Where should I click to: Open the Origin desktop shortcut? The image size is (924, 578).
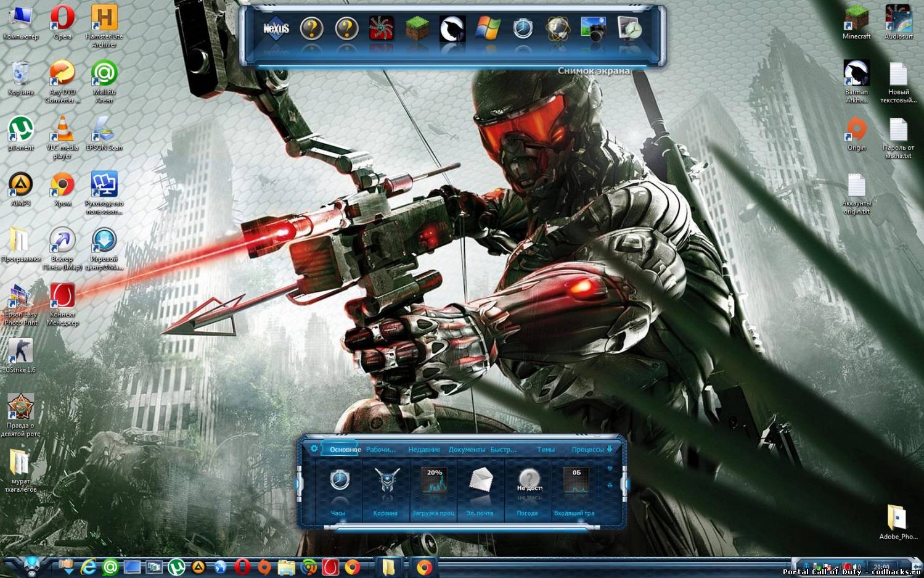coord(856,134)
